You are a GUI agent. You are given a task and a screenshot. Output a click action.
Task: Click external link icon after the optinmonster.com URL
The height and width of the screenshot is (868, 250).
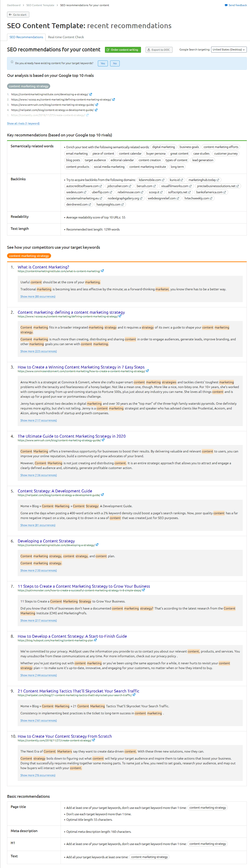pyautogui.click(x=143, y=590)
